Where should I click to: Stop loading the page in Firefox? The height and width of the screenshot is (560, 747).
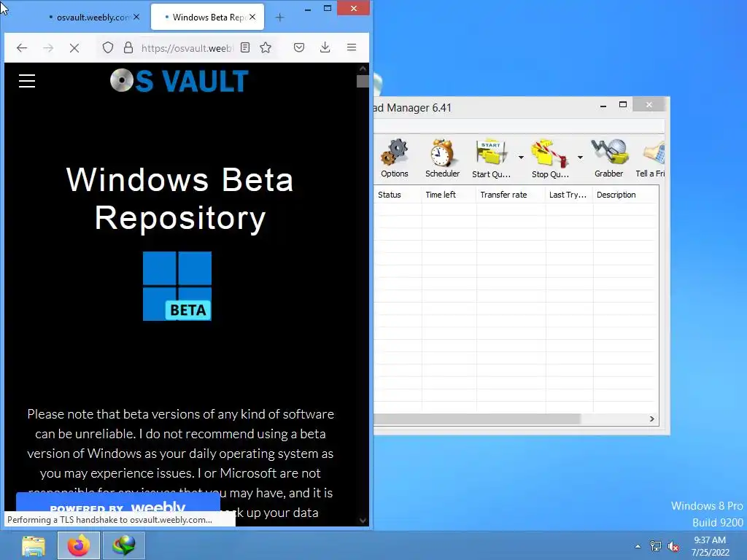coord(74,47)
